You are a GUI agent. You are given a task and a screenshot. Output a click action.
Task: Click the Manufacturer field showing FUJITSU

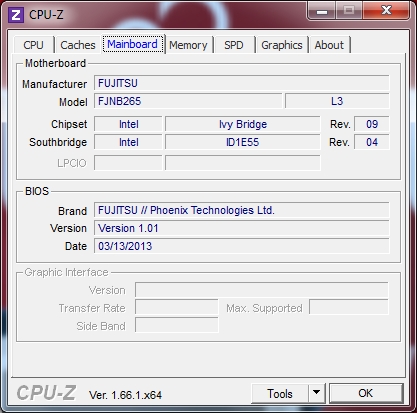click(241, 83)
